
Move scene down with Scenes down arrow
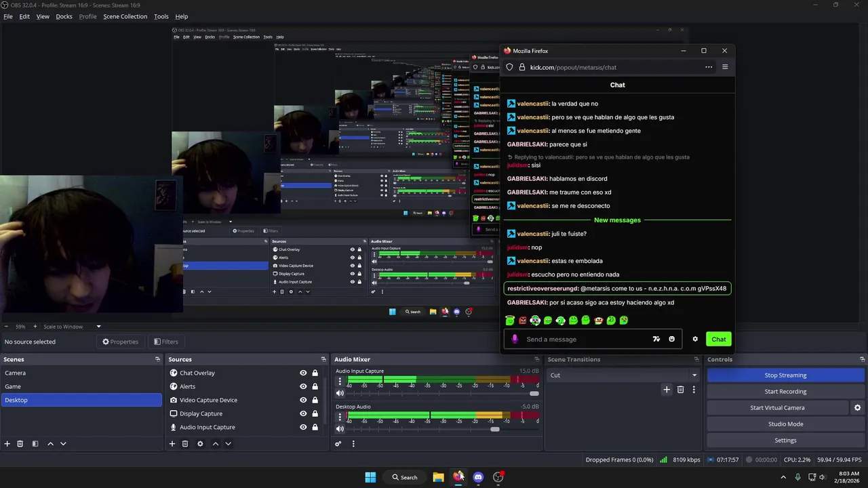tap(63, 444)
